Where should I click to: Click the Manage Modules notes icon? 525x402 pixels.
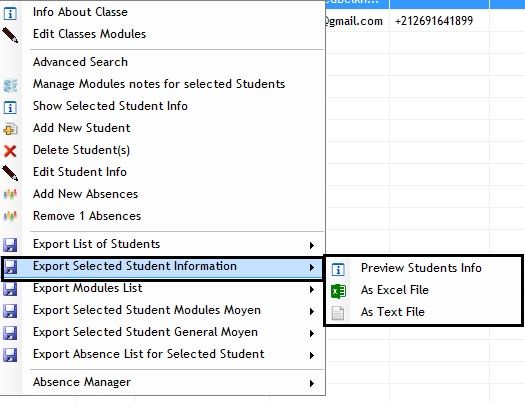point(10,85)
